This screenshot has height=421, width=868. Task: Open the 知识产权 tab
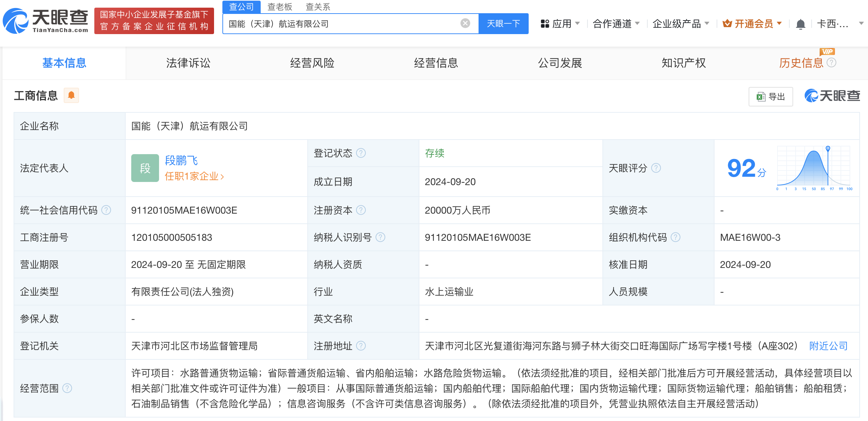coord(684,63)
